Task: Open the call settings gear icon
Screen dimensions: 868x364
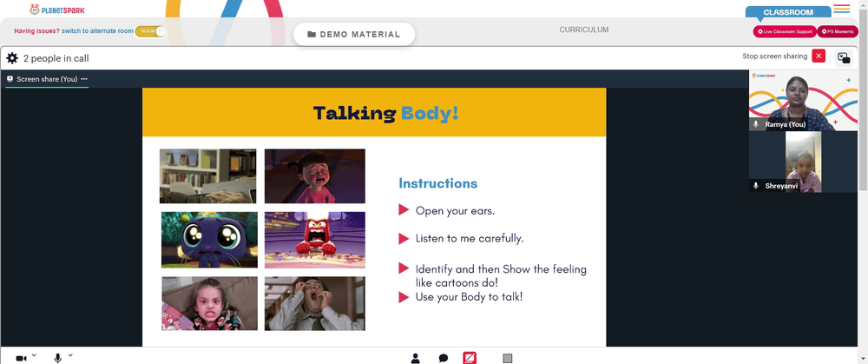Action: tap(12, 58)
